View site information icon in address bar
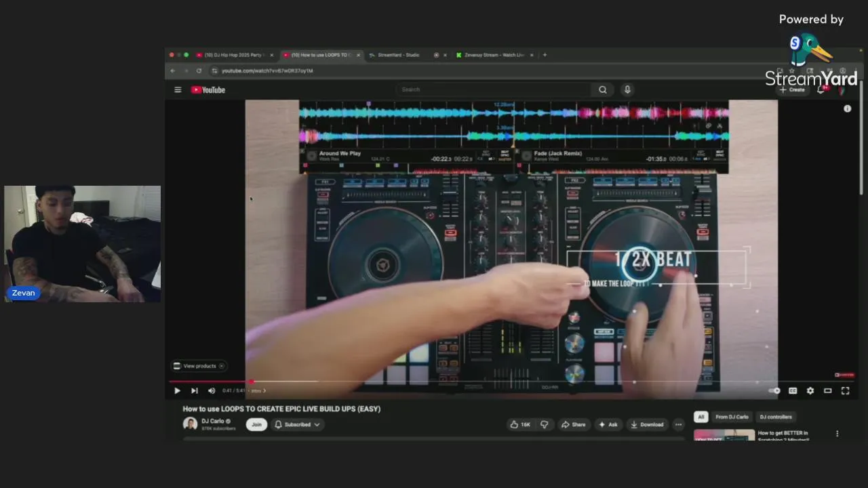Viewport: 868px width, 488px height. click(214, 70)
